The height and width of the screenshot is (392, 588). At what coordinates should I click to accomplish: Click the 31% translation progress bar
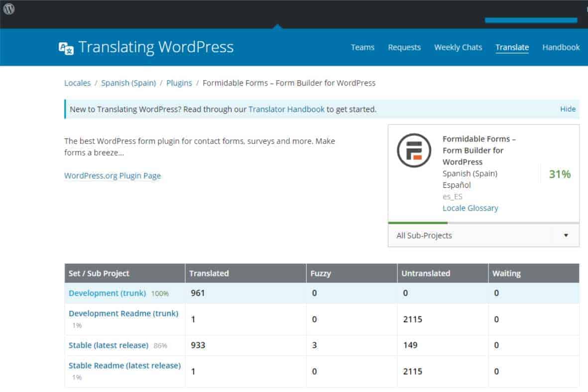point(483,223)
